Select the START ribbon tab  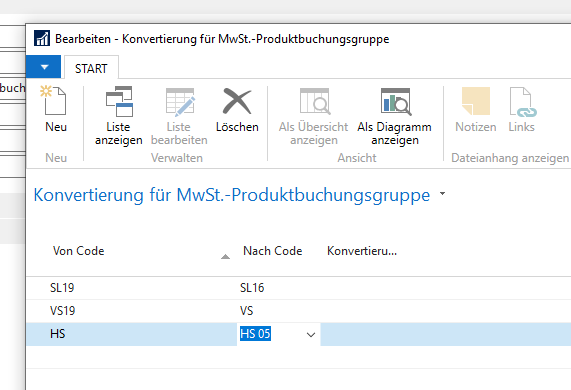tap(91, 68)
